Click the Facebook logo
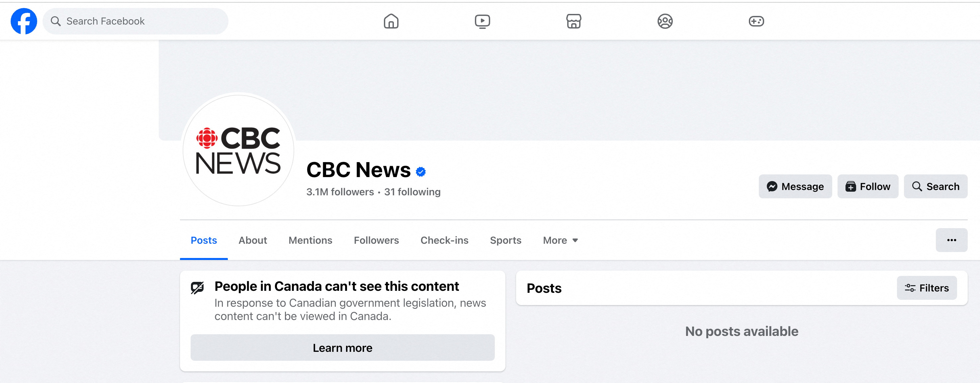The width and height of the screenshot is (980, 383). (x=24, y=21)
